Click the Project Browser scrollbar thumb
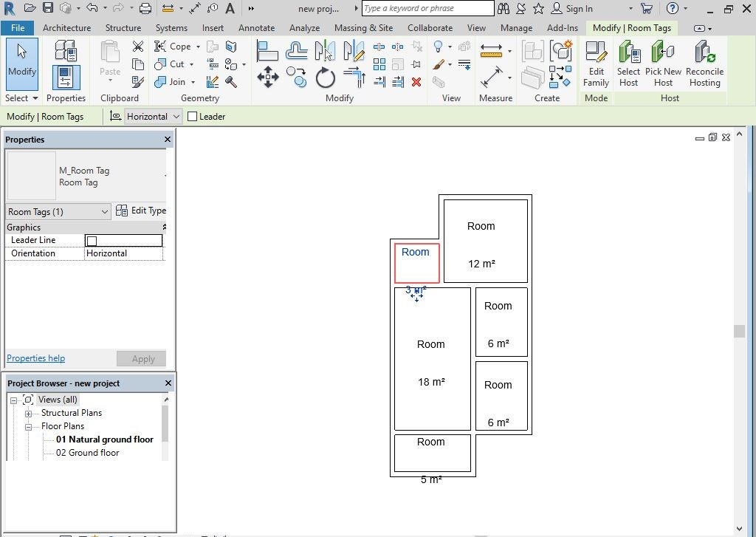This screenshot has height=537, width=756. pyautogui.click(x=165, y=424)
